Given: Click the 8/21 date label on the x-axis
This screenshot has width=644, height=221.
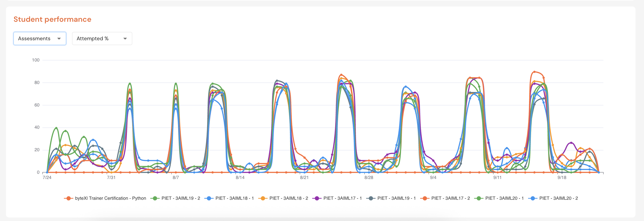Looking at the screenshot, I should (304, 177).
